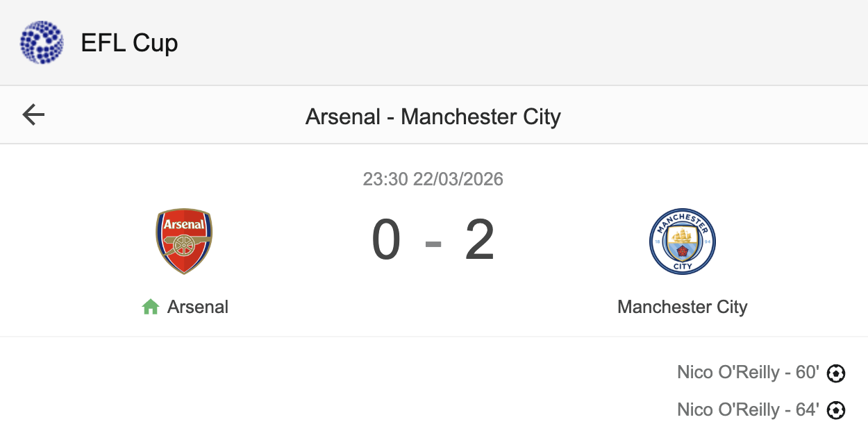Click the Manchester City club crest
The height and width of the screenshot is (440, 868).
[682, 241]
